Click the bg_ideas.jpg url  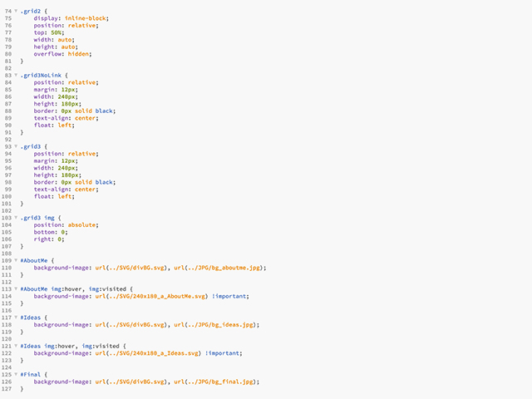pyautogui.click(x=215, y=325)
